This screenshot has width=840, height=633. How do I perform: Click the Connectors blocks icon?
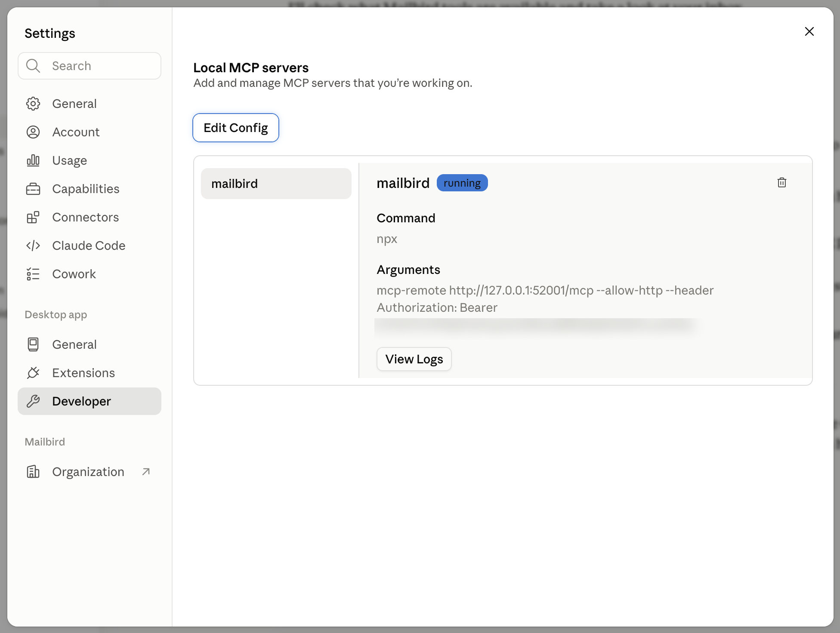pyautogui.click(x=33, y=217)
